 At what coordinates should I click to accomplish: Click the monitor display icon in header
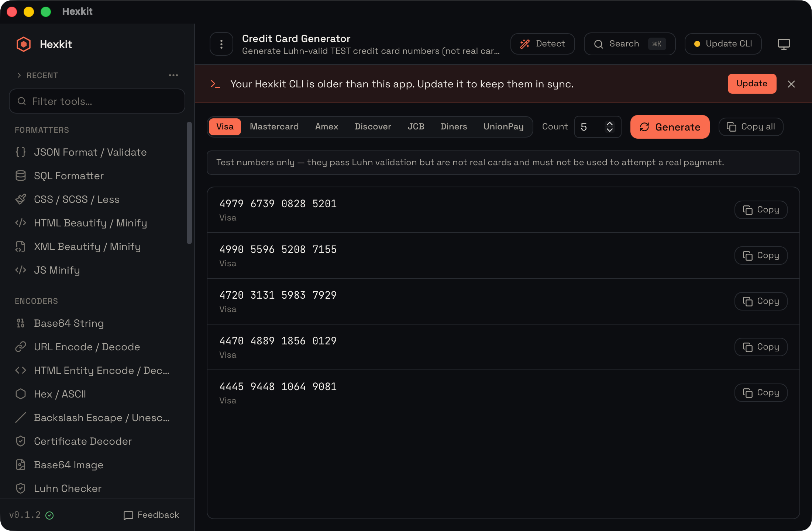click(784, 44)
